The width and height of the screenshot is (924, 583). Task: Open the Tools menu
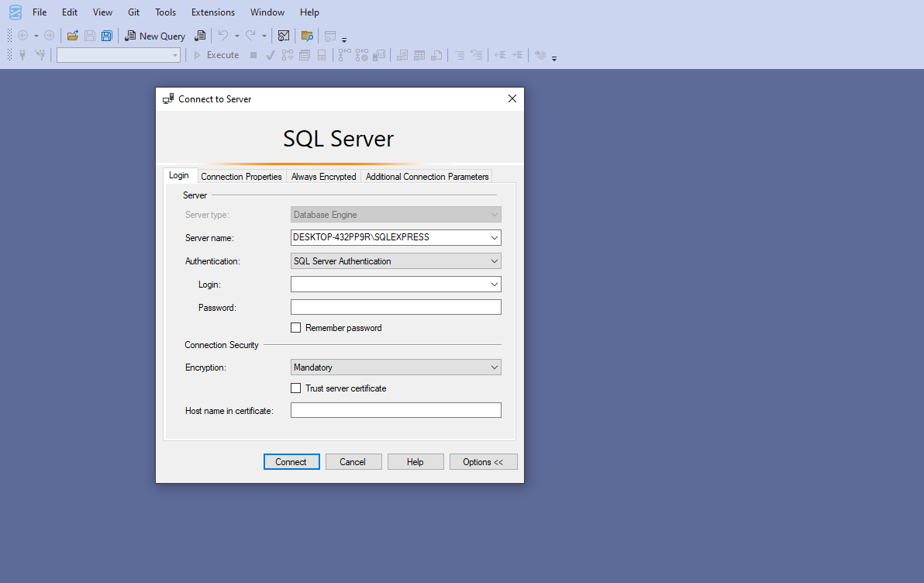[x=165, y=12]
